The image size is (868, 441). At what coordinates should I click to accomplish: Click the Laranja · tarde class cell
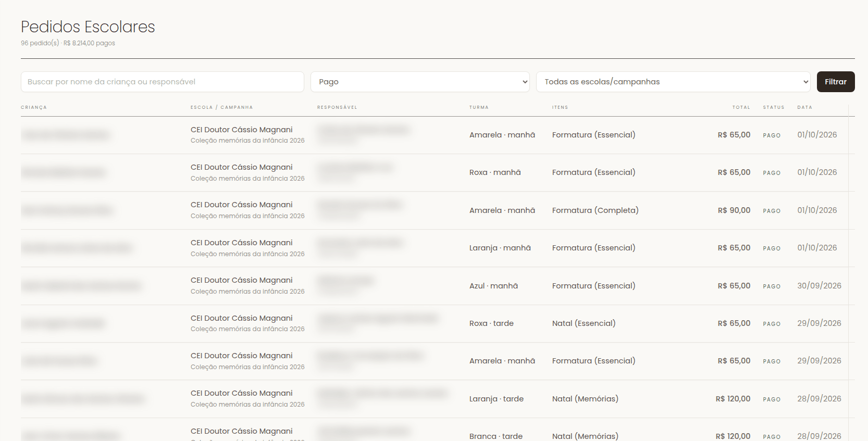coord(497,399)
